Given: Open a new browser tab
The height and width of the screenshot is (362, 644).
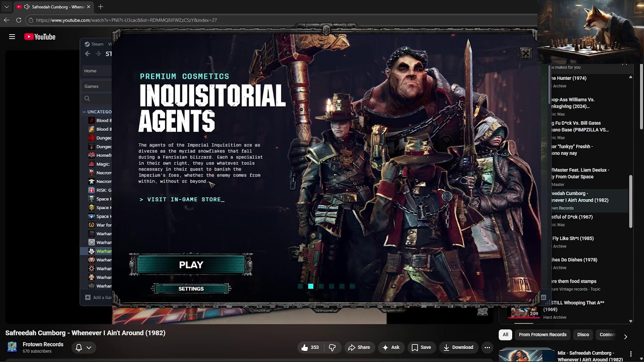Looking at the screenshot, I should tap(101, 7).
